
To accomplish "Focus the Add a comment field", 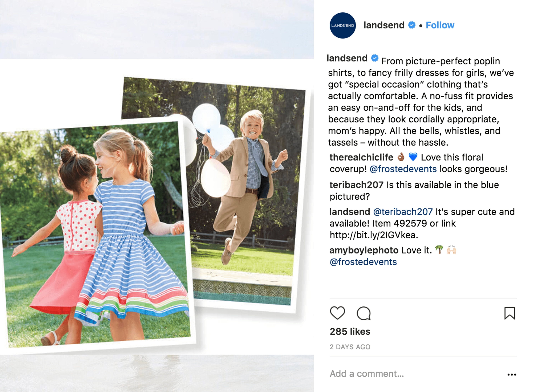I will pyautogui.click(x=415, y=374).
